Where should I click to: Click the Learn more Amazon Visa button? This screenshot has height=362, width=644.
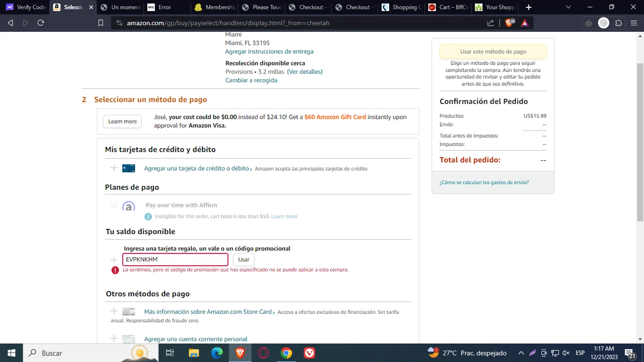pos(122,122)
